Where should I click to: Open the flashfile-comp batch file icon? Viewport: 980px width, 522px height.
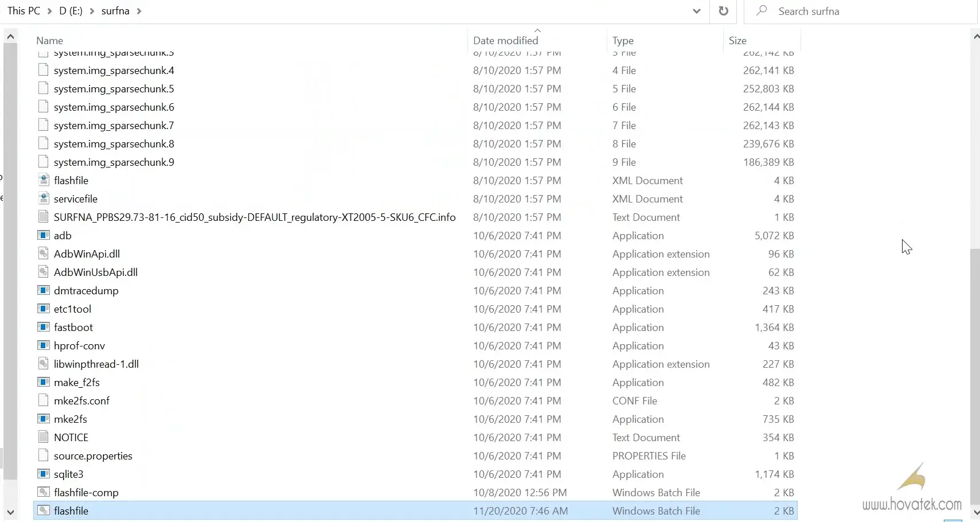44,492
